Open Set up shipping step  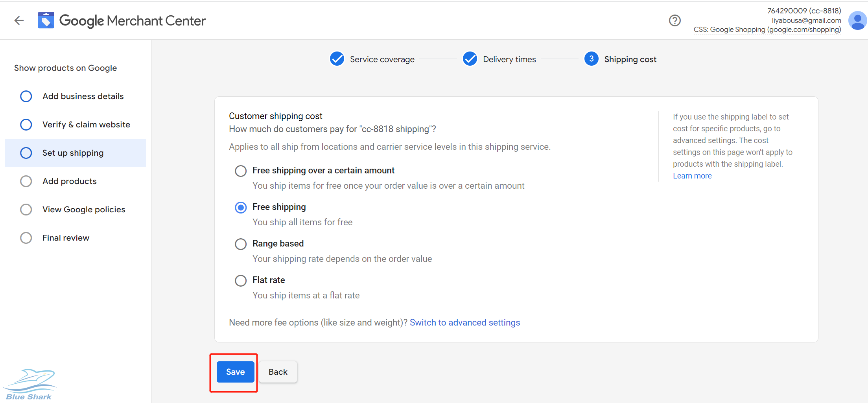coord(76,153)
